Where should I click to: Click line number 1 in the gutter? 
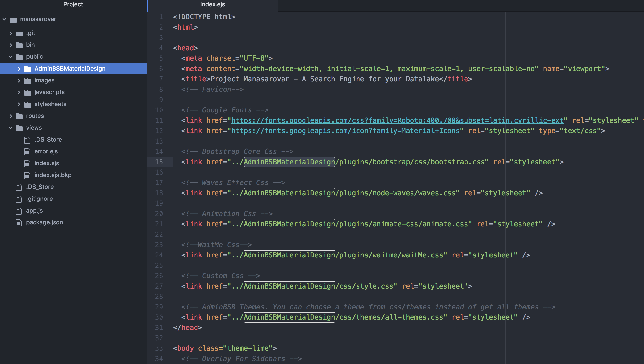[161, 17]
